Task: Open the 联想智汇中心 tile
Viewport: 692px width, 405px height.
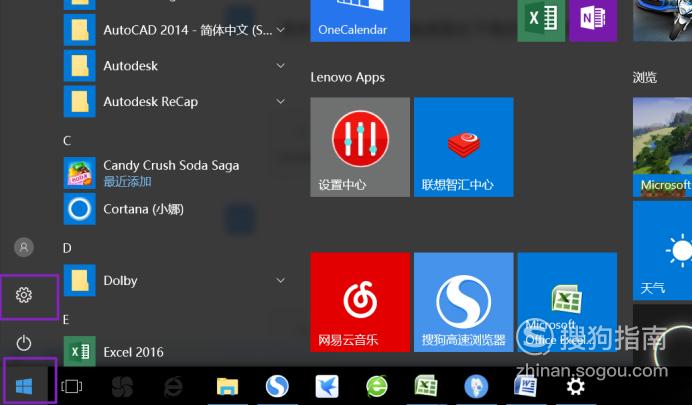Action: click(x=463, y=147)
